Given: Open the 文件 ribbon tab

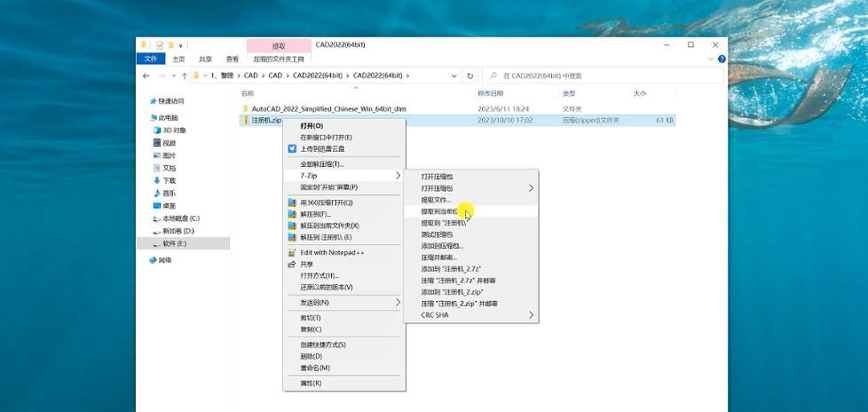Looking at the screenshot, I should (151, 59).
